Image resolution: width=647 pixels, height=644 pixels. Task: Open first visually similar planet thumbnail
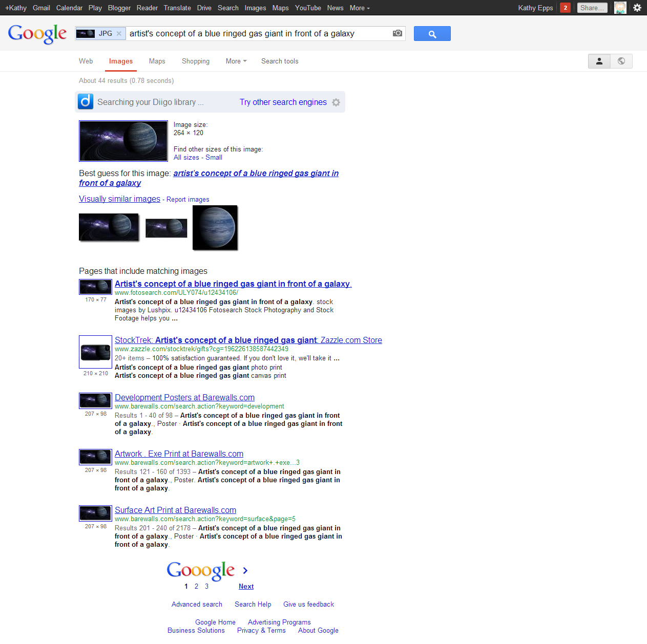109,227
